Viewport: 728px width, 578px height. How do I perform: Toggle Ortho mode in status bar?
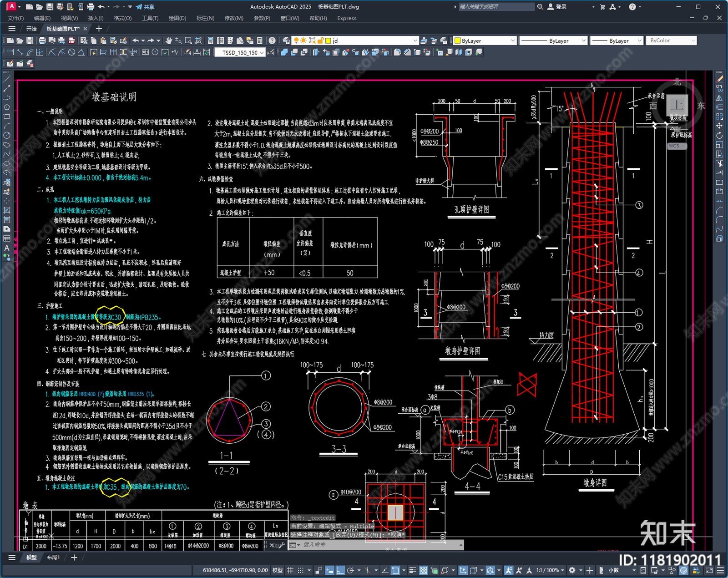[339, 570]
